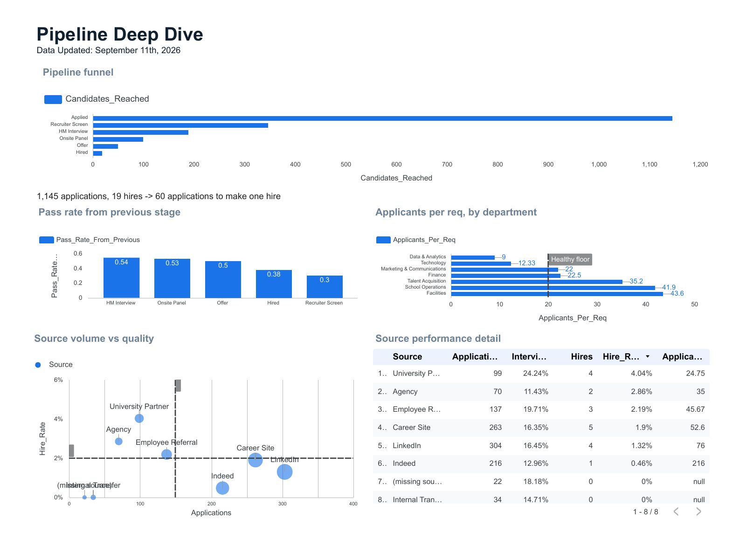Click the Source legend dot
The width and height of the screenshot is (746, 560).
pyautogui.click(x=38, y=365)
